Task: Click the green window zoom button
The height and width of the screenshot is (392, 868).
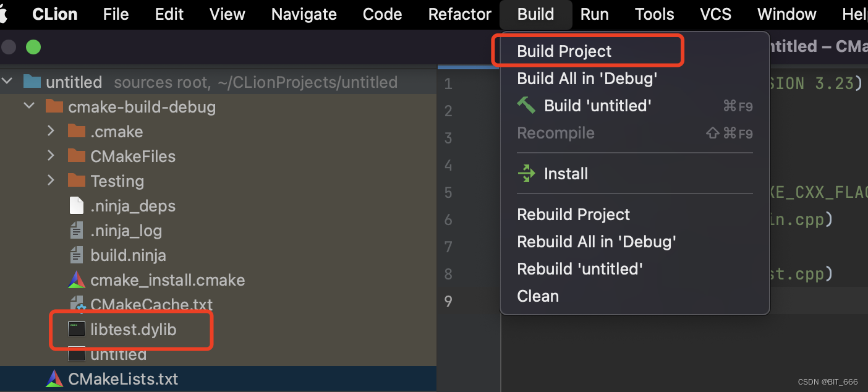Action: click(33, 47)
